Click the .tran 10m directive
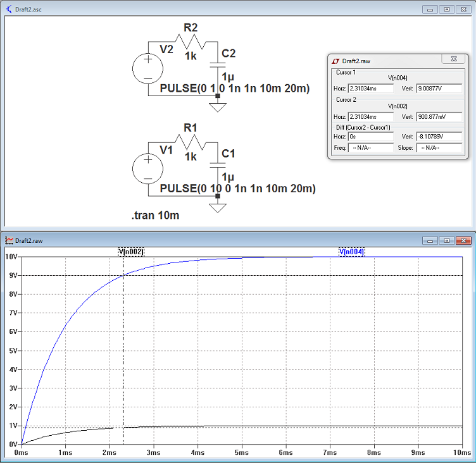This screenshot has height=463, width=476. (155, 216)
